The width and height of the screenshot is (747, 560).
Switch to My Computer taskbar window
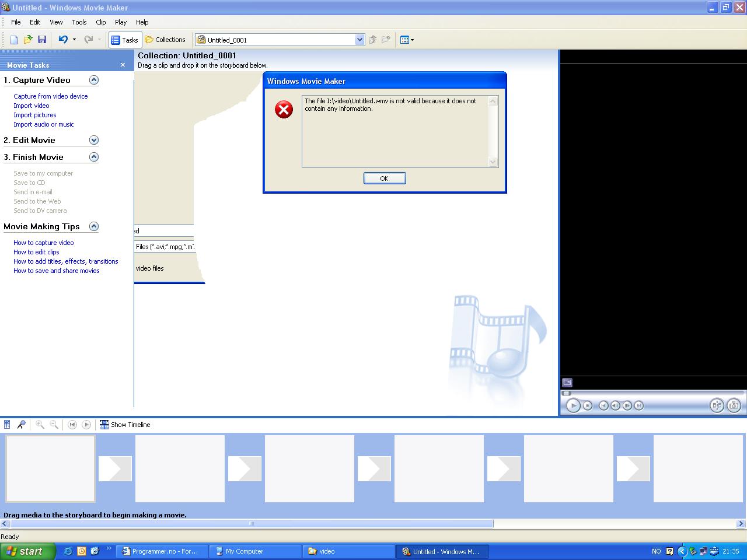[256, 551]
